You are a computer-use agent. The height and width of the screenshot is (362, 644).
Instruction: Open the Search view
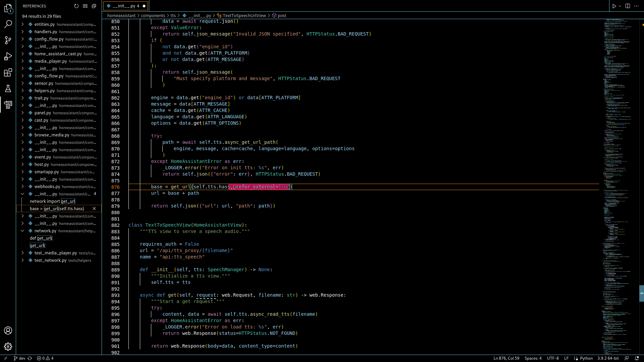pyautogui.click(x=8, y=24)
